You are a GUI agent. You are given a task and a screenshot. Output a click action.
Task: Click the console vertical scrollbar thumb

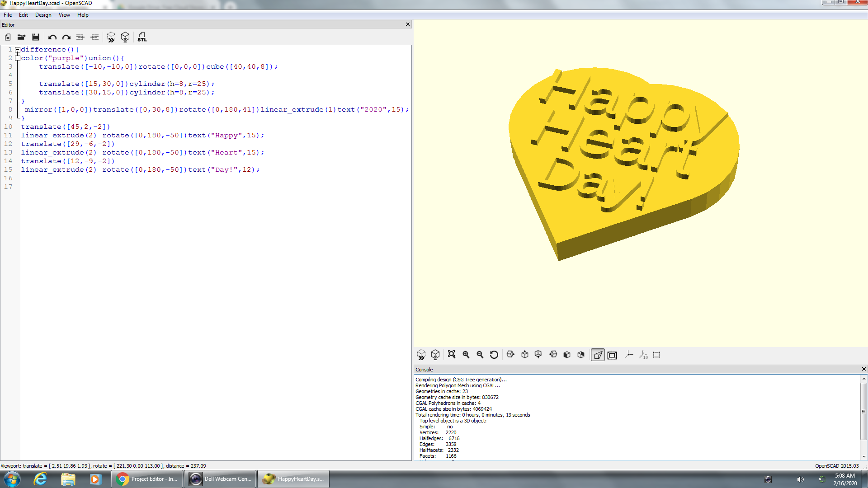click(x=864, y=411)
